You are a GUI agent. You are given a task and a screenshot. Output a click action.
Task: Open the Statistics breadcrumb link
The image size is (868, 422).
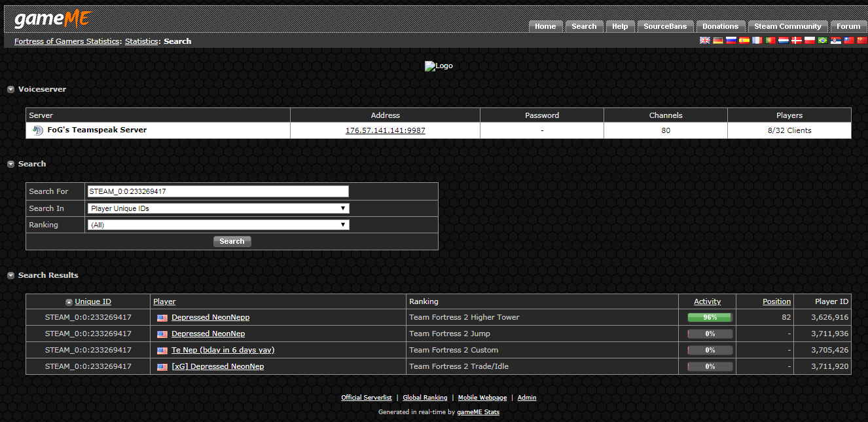pyautogui.click(x=141, y=41)
